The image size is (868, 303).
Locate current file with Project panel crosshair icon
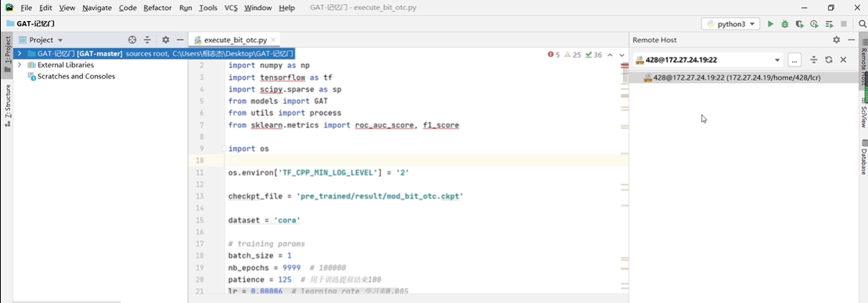[132, 40]
